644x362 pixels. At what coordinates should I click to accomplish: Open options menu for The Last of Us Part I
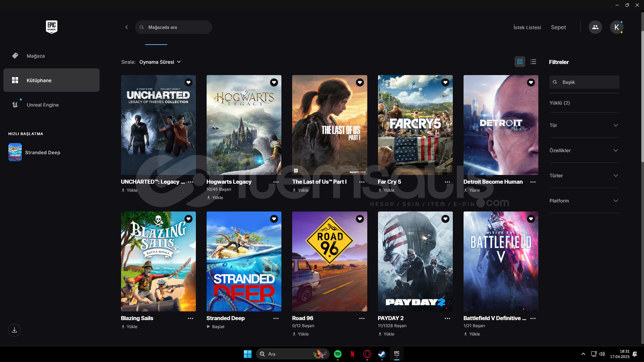tap(362, 182)
